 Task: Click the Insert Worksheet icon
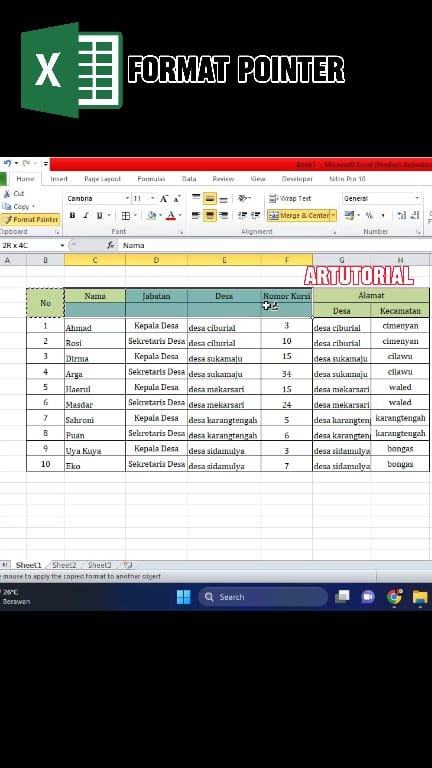click(127, 565)
